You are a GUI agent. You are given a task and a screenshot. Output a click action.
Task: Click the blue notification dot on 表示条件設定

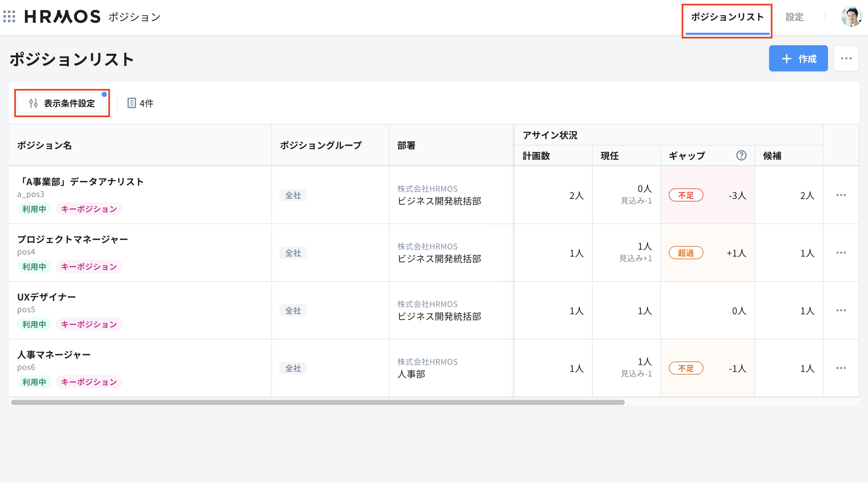(105, 95)
